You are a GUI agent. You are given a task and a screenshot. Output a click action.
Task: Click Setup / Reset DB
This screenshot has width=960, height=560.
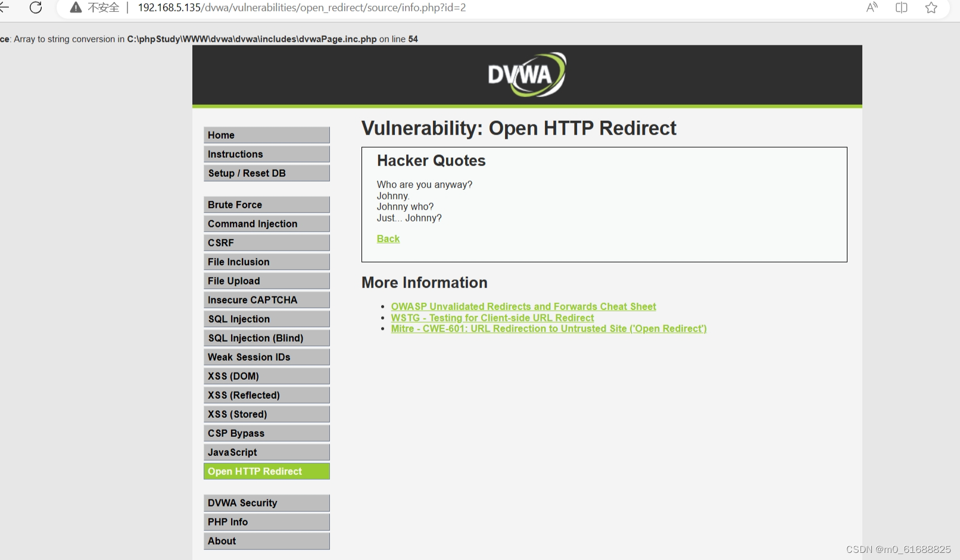(x=266, y=173)
